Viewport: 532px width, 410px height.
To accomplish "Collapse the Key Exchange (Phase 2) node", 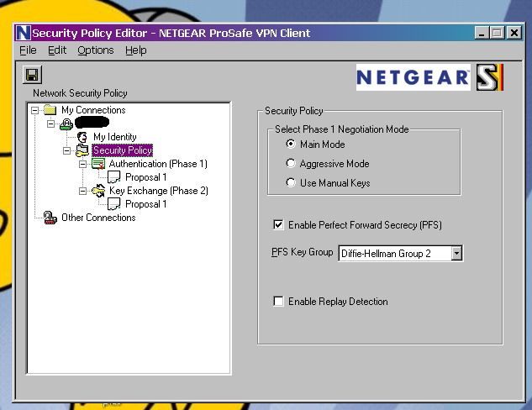I will point(82,191).
